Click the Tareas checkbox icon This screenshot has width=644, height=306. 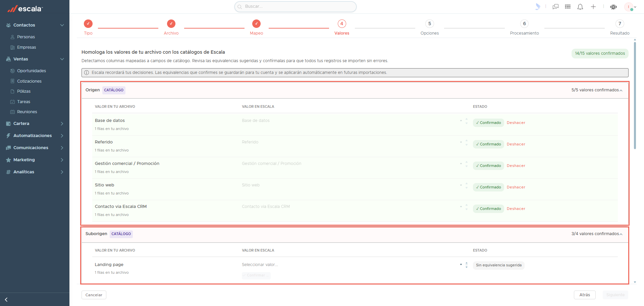pos(12,102)
